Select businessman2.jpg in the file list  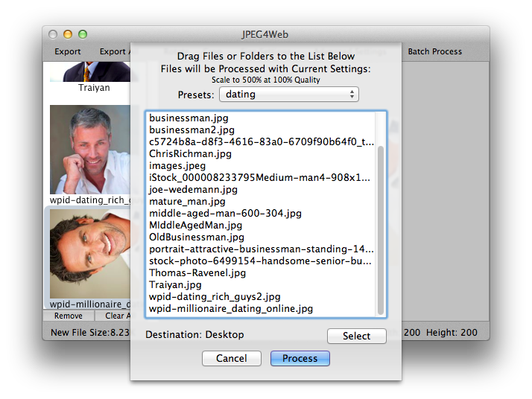click(262, 130)
